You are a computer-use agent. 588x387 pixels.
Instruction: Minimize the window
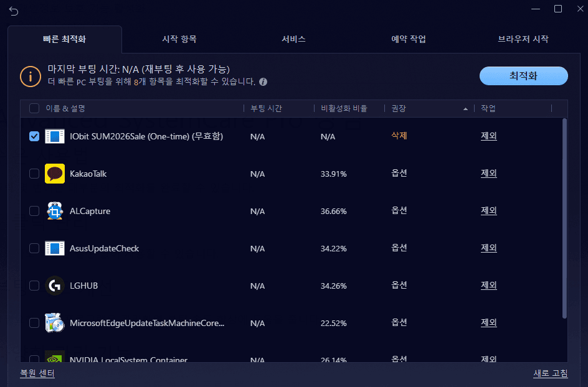pyautogui.click(x=536, y=9)
